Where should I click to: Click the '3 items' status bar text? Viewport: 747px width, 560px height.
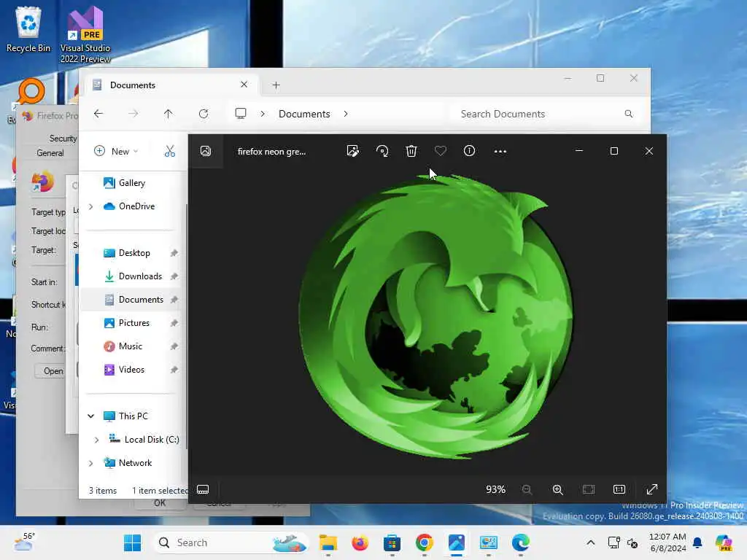102,491
